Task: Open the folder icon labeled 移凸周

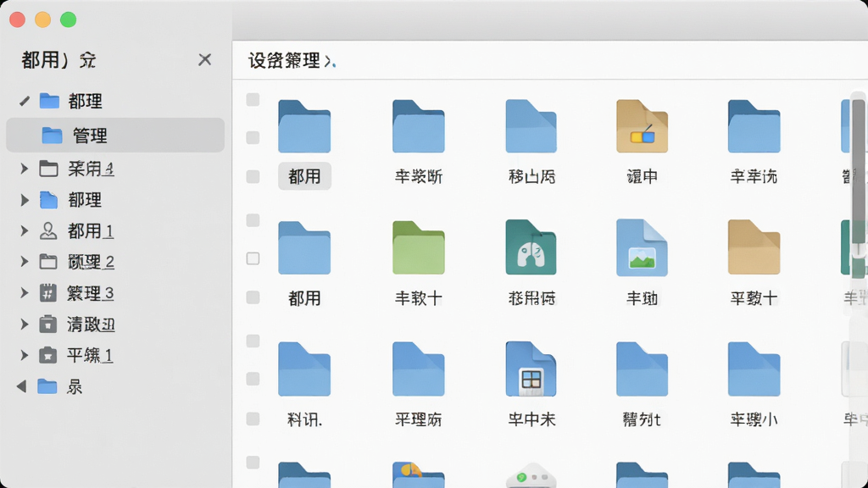Action: coord(531,126)
